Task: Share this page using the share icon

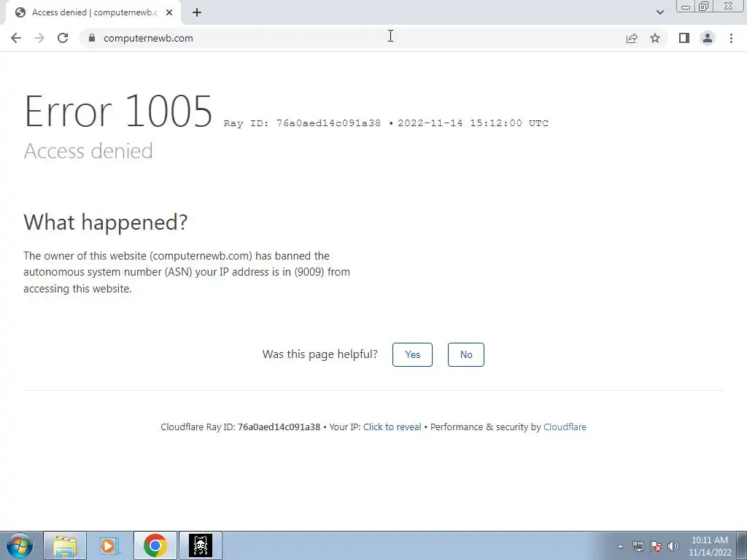Action: 632,38
